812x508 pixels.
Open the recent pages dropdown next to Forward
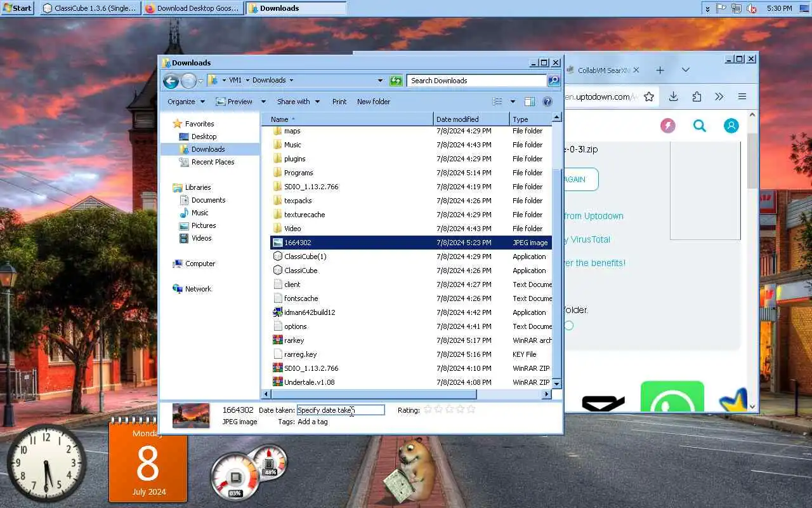(200, 81)
